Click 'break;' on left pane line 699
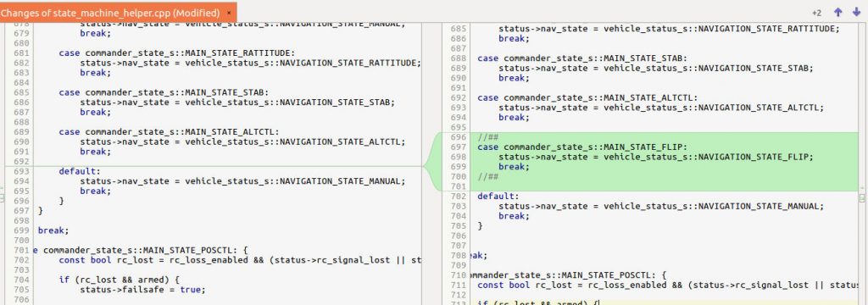Screen dimensions: 868x305 point(53,230)
